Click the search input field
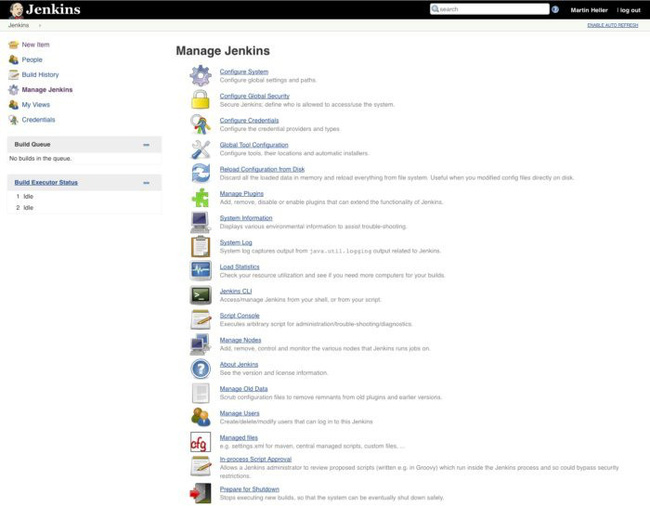Image resolution: width=650 pixels, height=506 pixels. [490, 9]
